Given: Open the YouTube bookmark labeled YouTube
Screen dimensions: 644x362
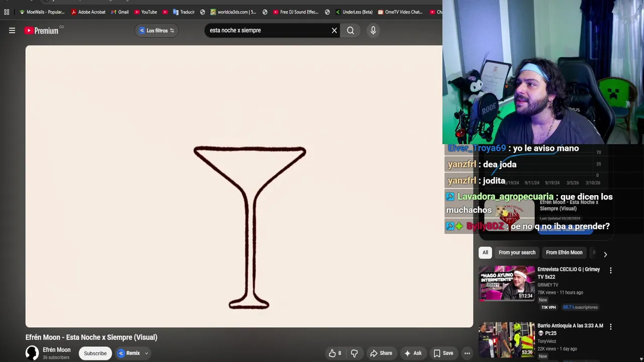Looking at the screenshot, I should [x=145, y=12].
